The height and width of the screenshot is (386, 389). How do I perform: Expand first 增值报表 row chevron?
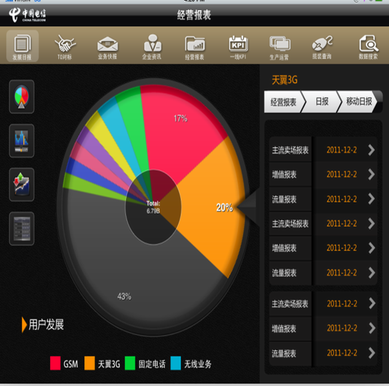tap(371, 174)
